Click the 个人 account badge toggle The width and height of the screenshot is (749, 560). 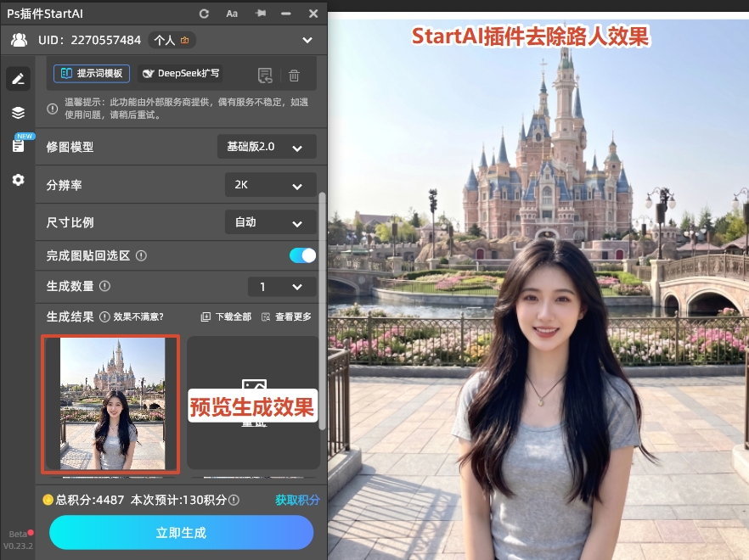[171, 40]
